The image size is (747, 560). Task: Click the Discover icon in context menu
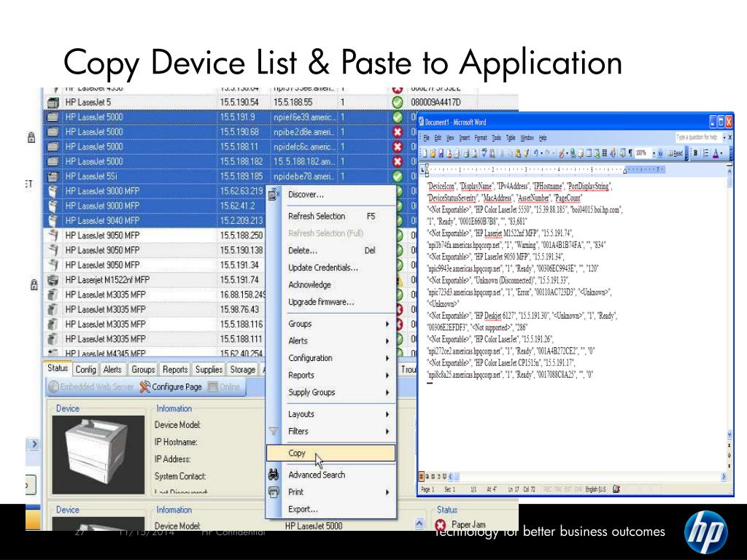(274, 194)
